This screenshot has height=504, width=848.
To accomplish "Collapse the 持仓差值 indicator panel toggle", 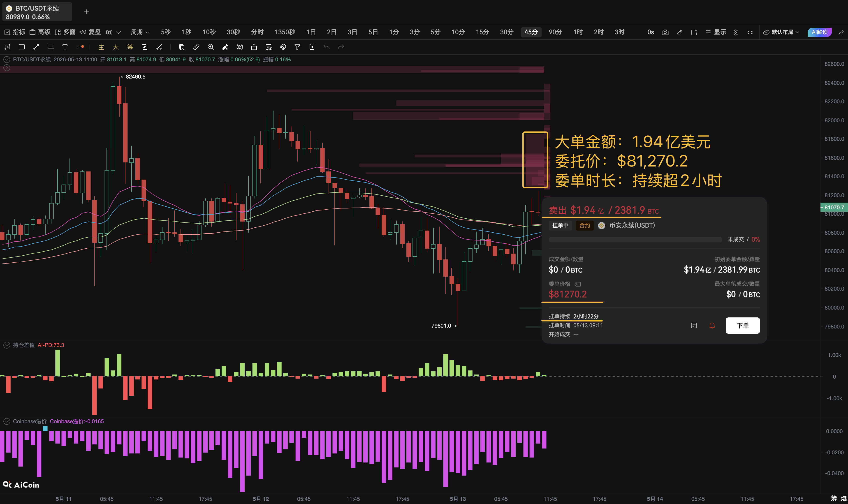I will coord(7,345).
